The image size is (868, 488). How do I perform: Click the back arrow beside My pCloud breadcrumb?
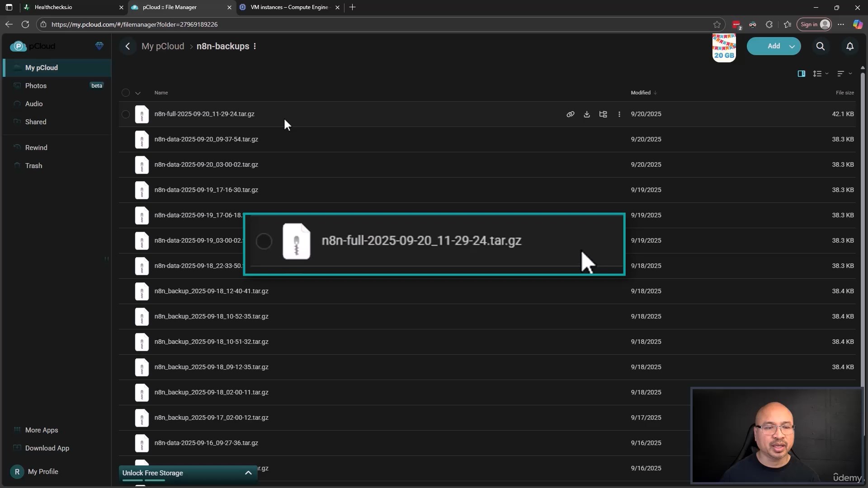(128, 46)
